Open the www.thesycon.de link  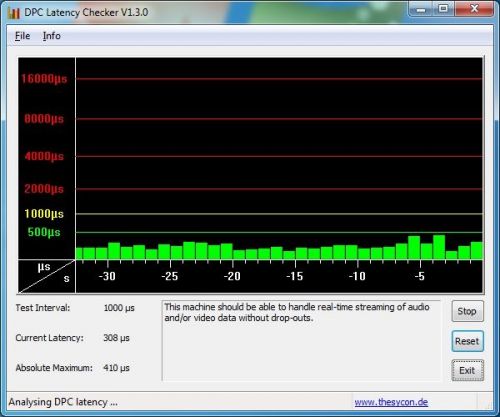(391, 402)
